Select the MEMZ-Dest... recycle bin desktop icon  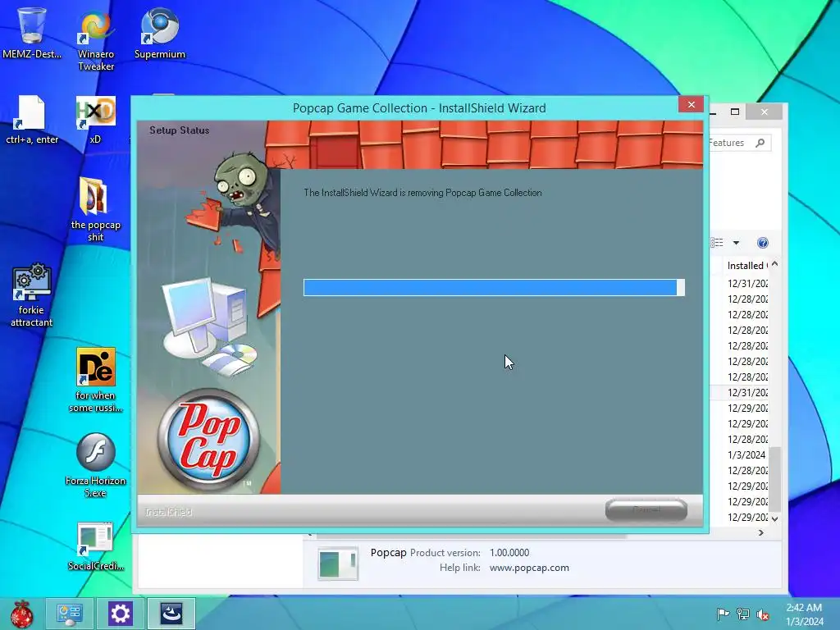pyautogui.click(x=32, y=32)
